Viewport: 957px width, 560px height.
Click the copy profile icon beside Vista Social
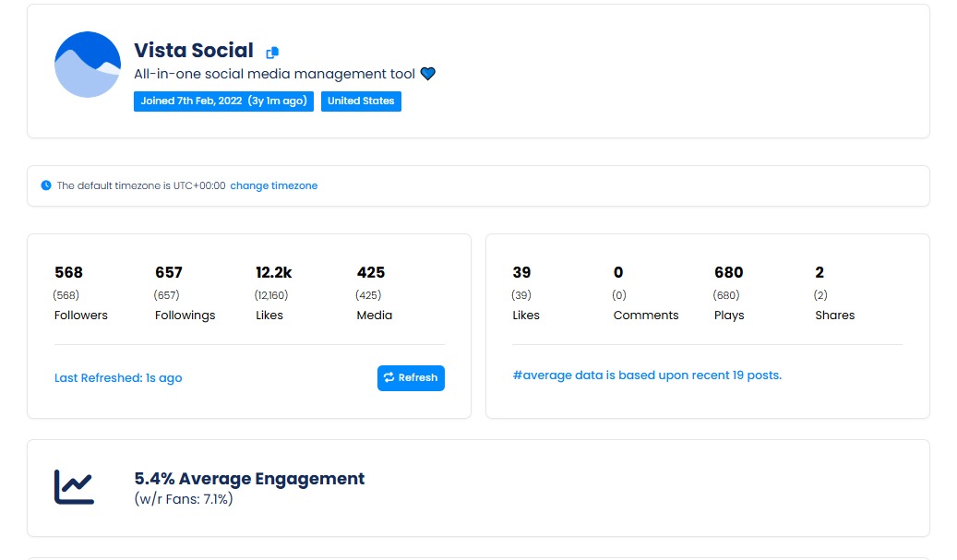tap(274, 52)
